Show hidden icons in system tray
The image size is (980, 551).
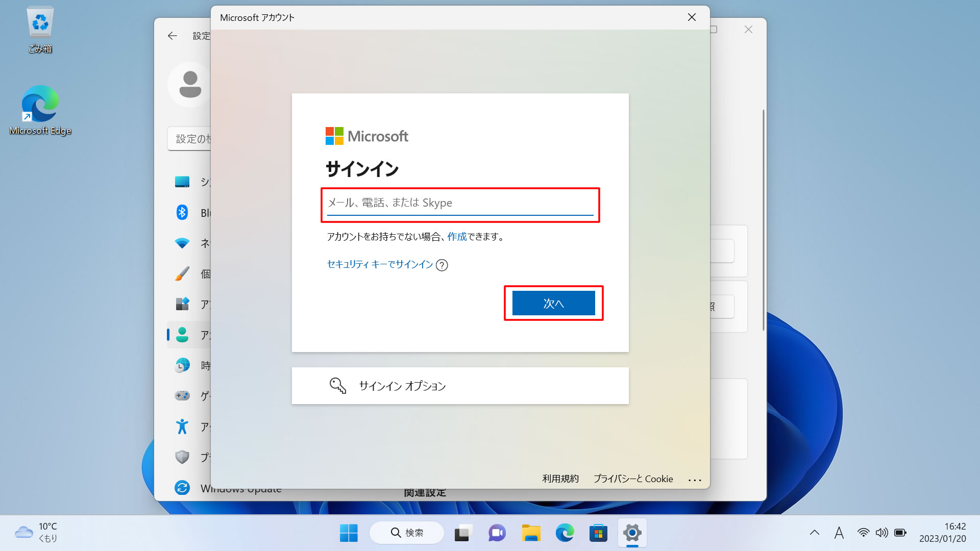click(815, 533)
